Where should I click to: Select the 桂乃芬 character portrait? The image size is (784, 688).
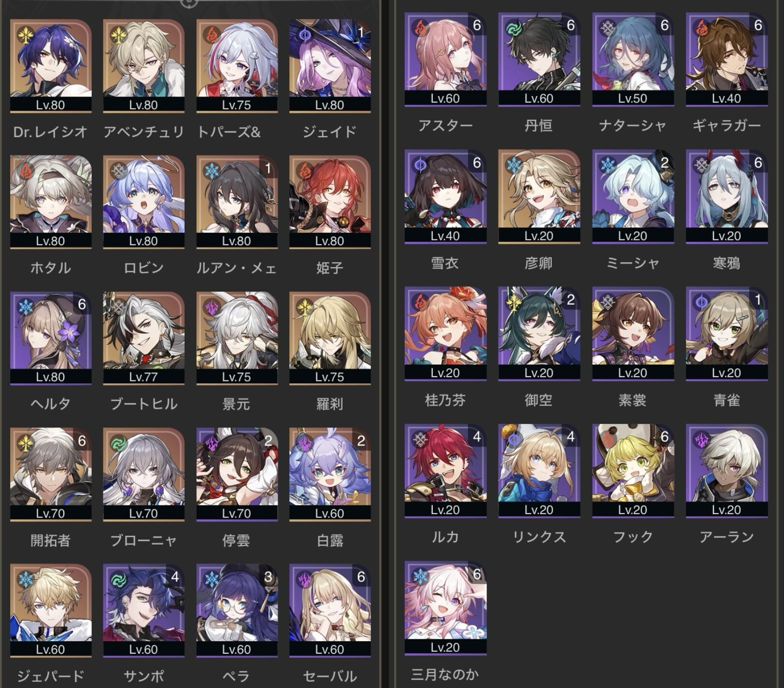445,334
